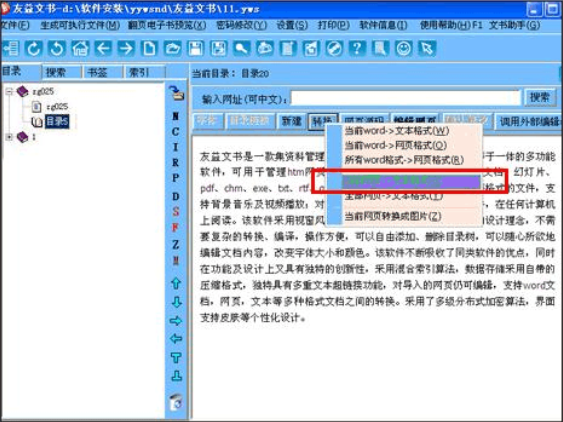This screenshot has height=422, width=563.
Task: Open the 密码修改(Y) menu
Action: 242,25
